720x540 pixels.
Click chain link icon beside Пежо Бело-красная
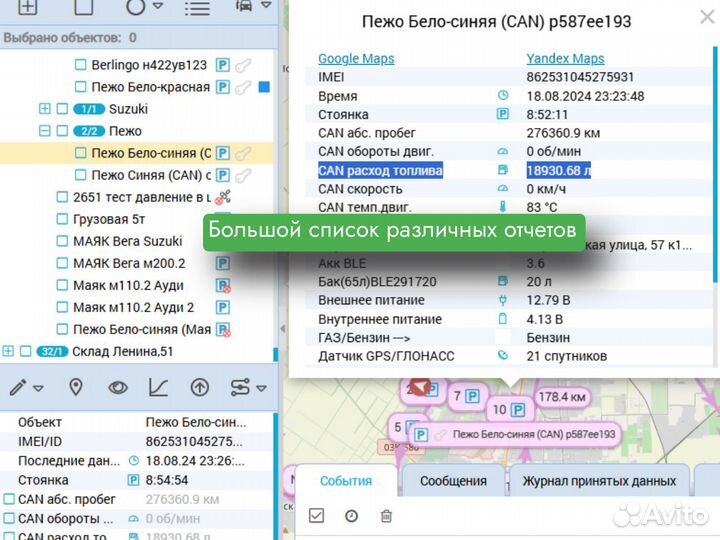(x=243, y=87)
